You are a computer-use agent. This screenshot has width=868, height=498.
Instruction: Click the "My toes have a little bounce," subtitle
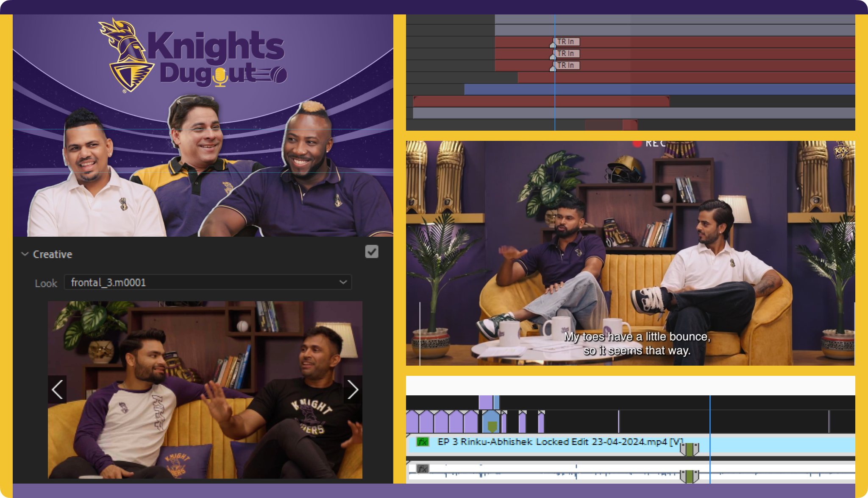click(x=637, y=337)
